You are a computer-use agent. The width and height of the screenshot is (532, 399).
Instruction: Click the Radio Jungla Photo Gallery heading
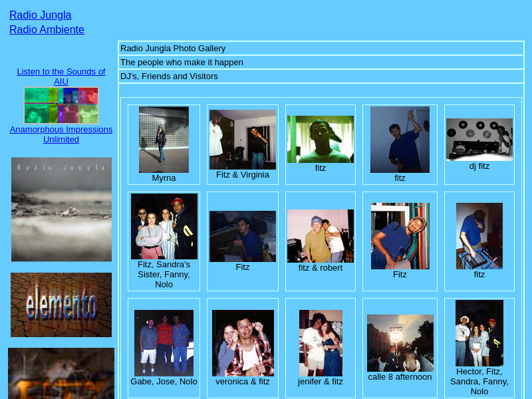pyautogui.click(x=173, y=49)
